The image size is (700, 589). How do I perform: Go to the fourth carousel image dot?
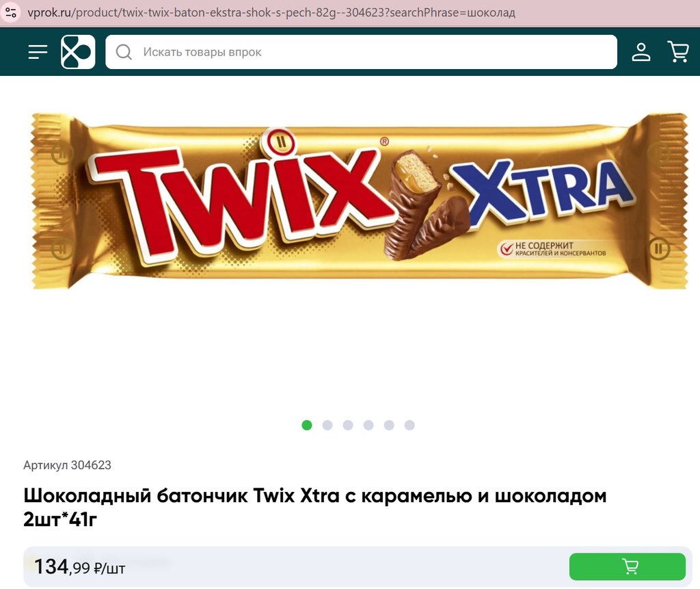[368, 425]
